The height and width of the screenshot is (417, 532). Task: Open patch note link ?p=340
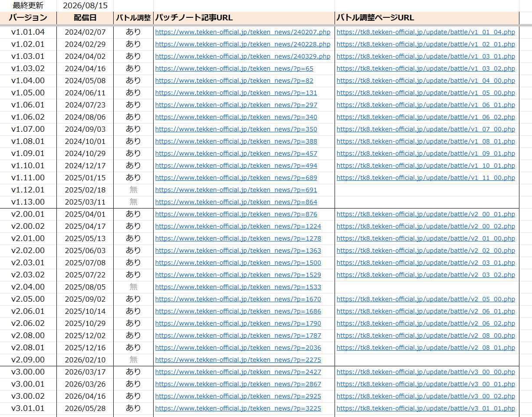point(236,117)
